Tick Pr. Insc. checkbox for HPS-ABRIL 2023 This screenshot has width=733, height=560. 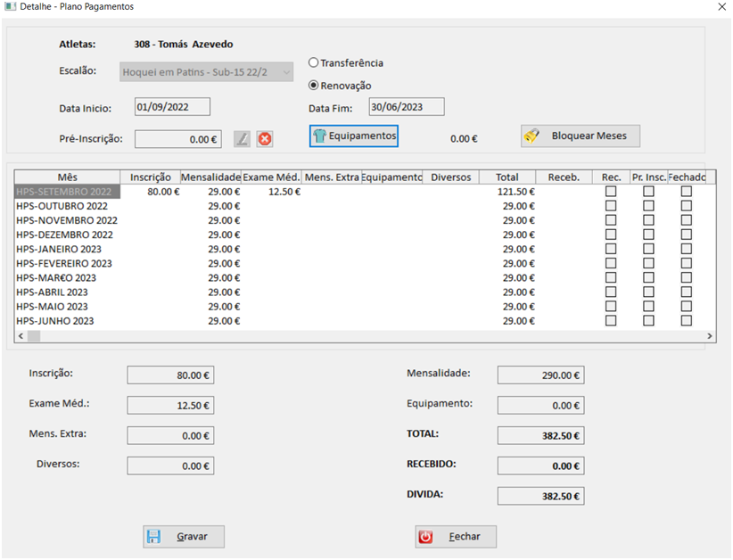(x=648, y=292)
